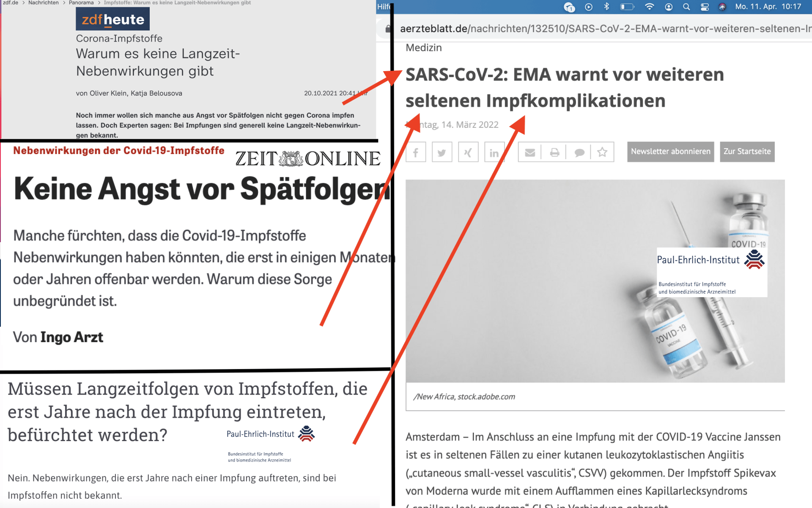812x508 pixels.
Task: Click author line Oliver Klein, Katja Belousova
Action: tap(129, 93)
